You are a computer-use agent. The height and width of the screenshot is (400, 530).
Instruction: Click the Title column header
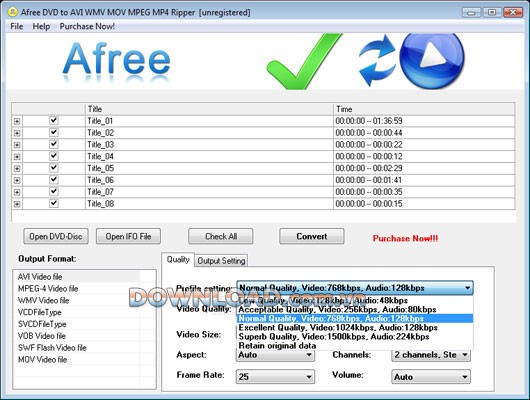[x=209, y=109]
